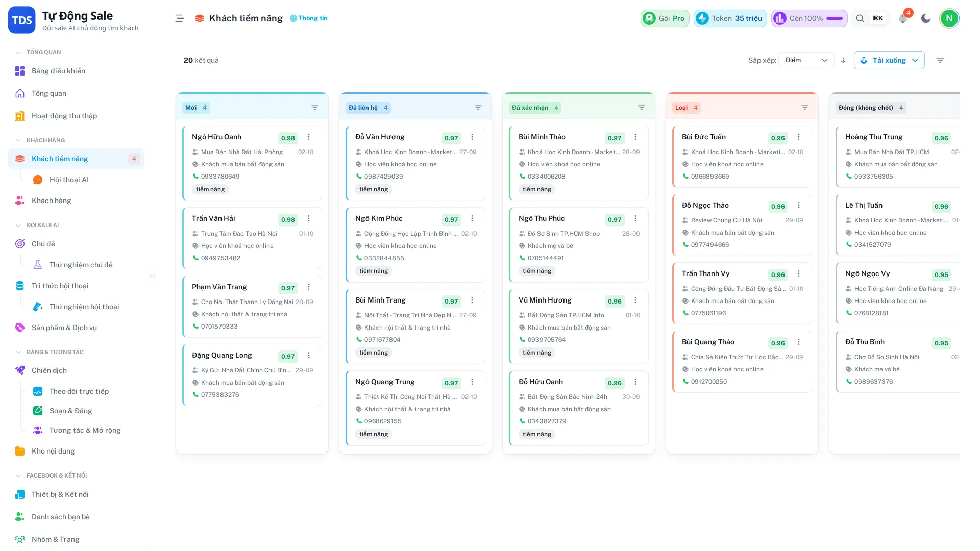The width and height of the screenshot is (980, 551).
Task: Filter the Đã liên hệ column
Action: 478,108
